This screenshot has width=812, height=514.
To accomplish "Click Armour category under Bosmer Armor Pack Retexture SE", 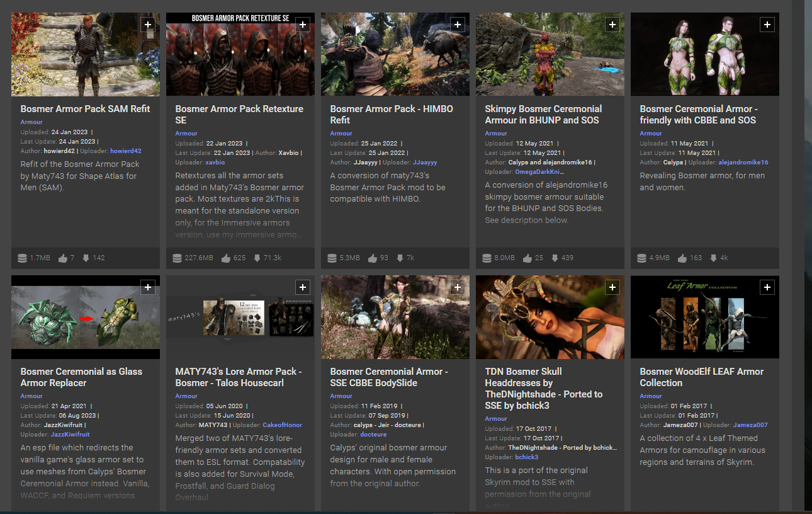I will 186,134.
